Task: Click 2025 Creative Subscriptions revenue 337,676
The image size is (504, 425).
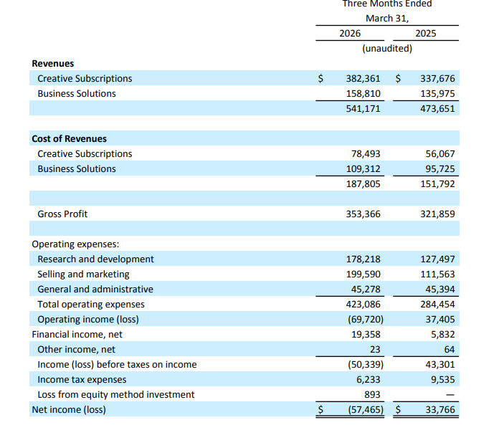Action: coord(437,79)
